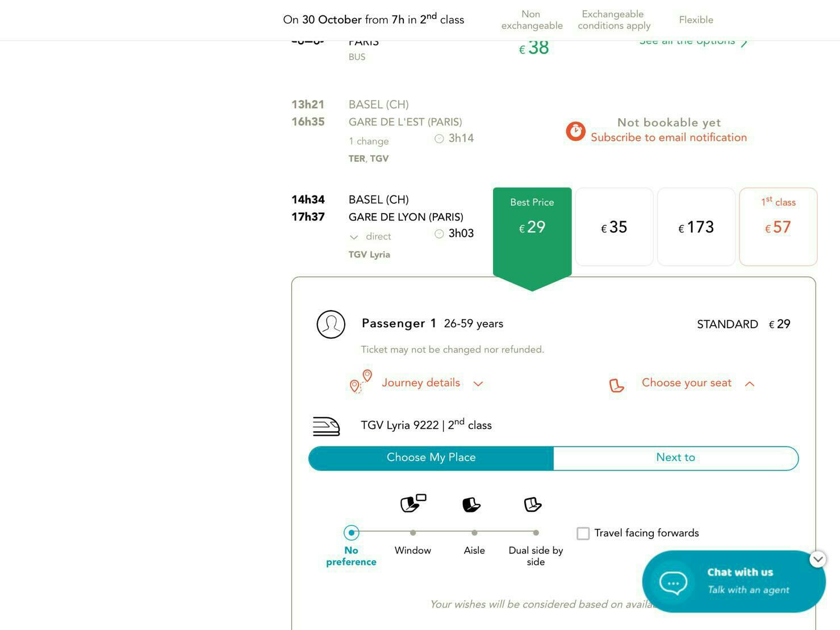
Task: Click the passenger profile avatar icon
Action: 331,324
